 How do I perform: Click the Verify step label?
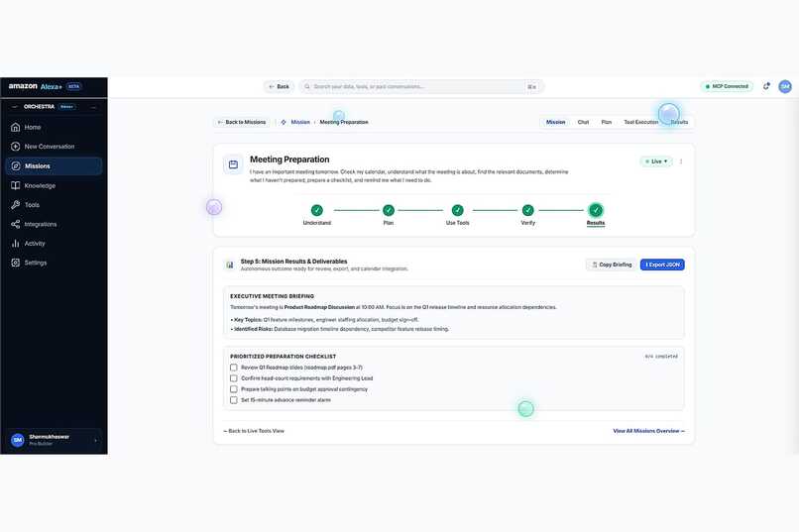[x=528, y=223]
